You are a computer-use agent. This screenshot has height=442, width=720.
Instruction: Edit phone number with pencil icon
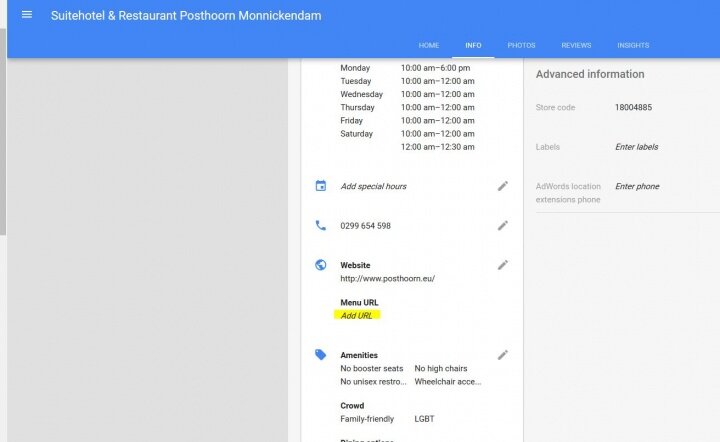[x=503, y=225]
